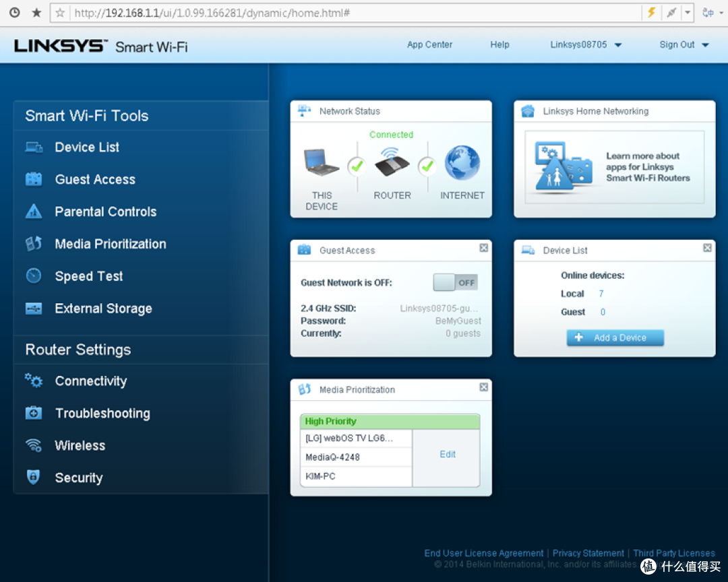Click the Wireless signal icon in sidebar
This screenshot has height=582, width=728.
(x=34, y=445)
